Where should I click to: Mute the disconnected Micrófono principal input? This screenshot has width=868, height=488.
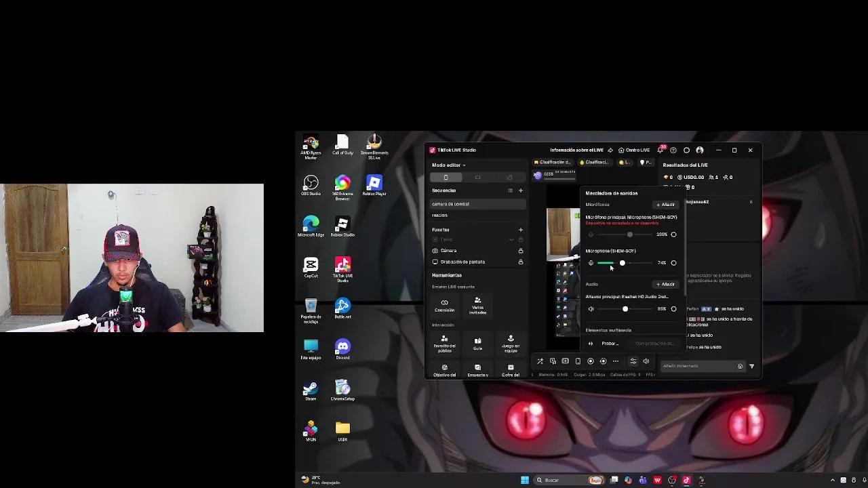point(591,235)
